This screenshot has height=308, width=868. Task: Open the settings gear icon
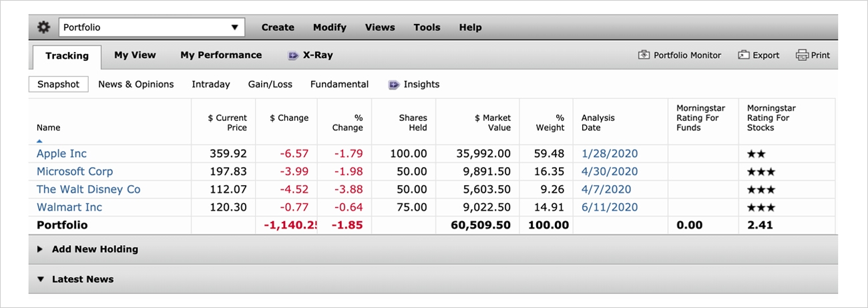point(44,27)
